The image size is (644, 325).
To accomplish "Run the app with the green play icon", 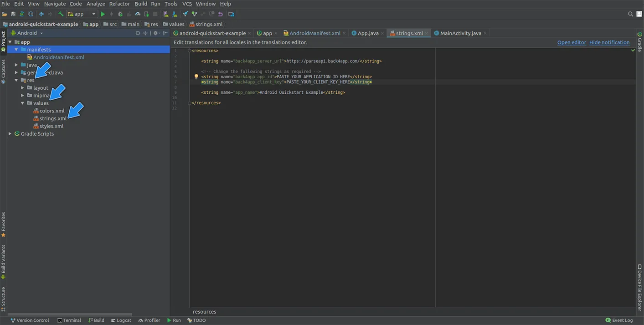I will click(103, 14).
